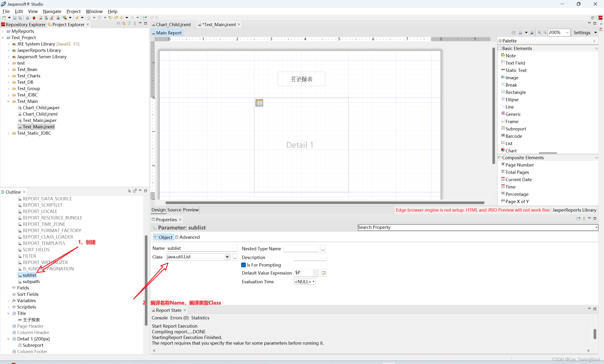Click the Save toolbar icon
Viewport: 604px width, 364px height.
click(15, 18)
